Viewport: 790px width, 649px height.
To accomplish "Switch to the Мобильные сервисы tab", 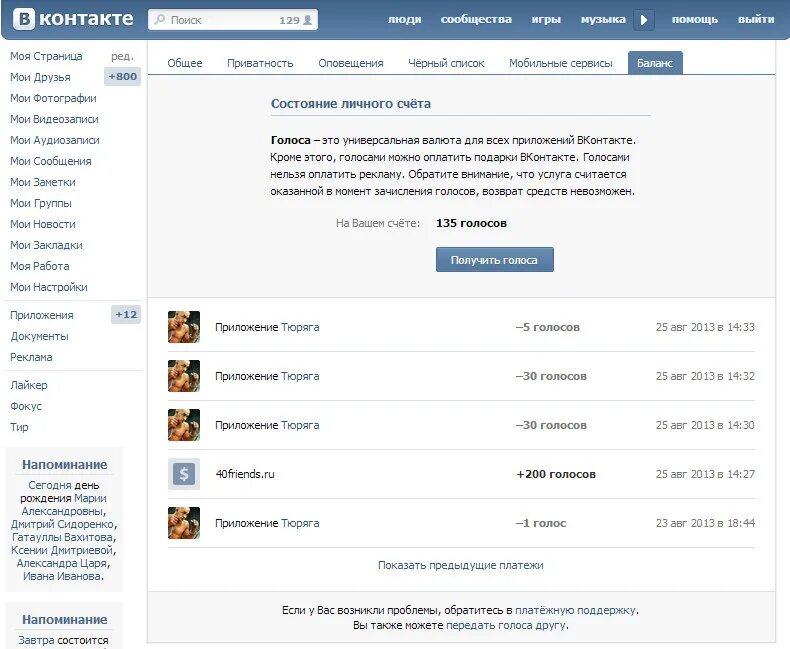I will pos(561,63).
